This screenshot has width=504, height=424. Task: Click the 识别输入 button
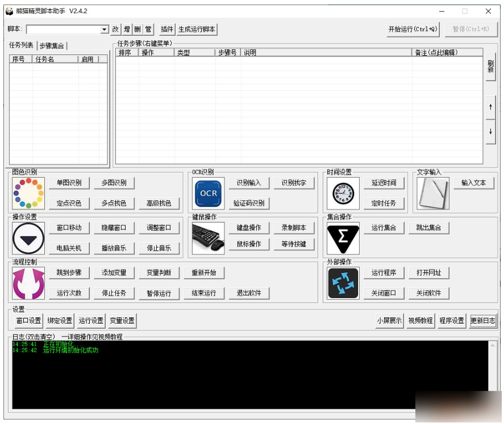(x=249, y=183)
